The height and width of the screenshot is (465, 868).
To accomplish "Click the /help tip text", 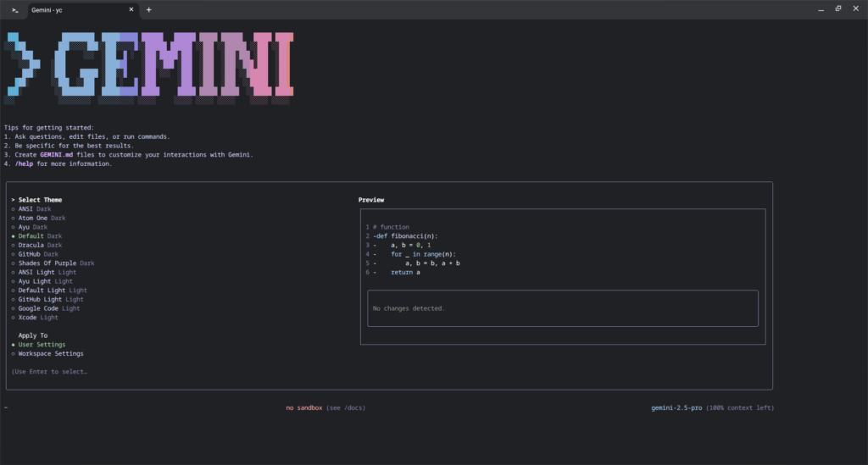I will [x=24, y=163].
